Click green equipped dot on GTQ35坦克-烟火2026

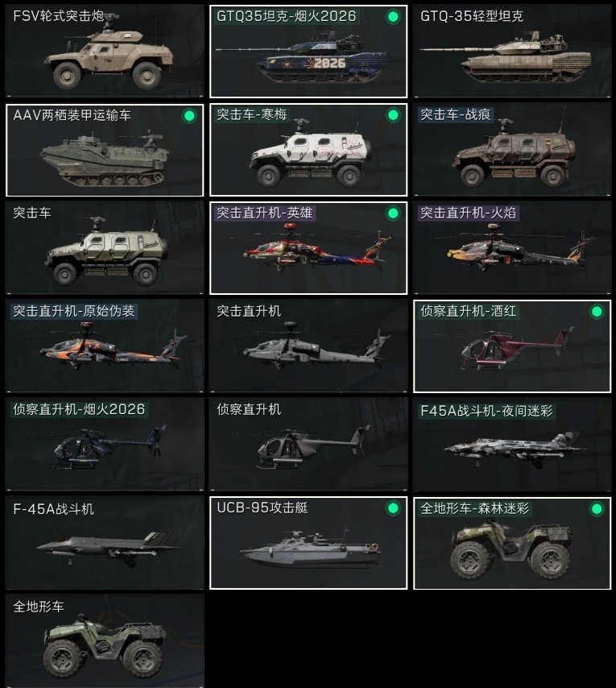click(393, 17)
